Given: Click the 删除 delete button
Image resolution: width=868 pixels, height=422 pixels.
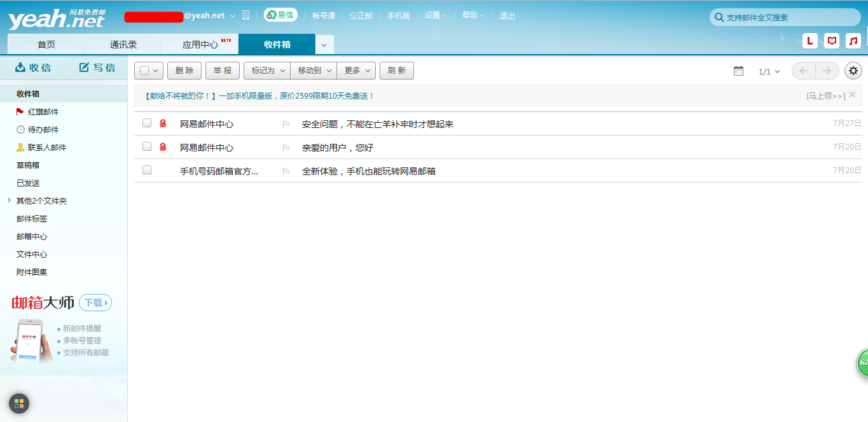Looking at the screenshot, I should point(184,71).
